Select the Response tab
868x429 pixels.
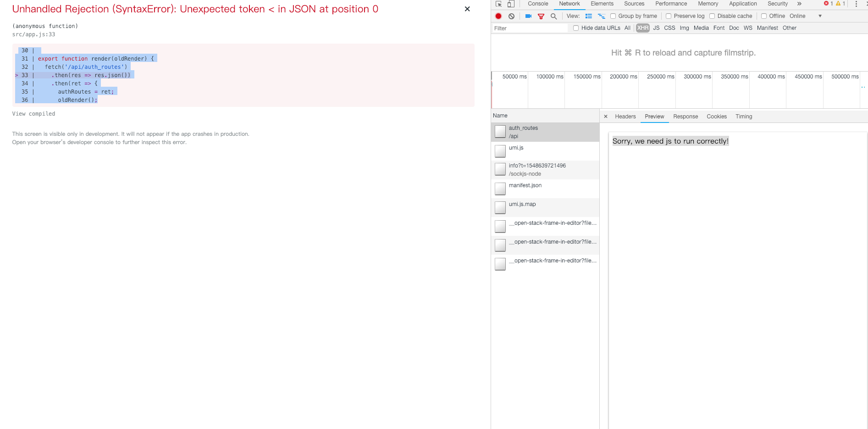[686, 117]
